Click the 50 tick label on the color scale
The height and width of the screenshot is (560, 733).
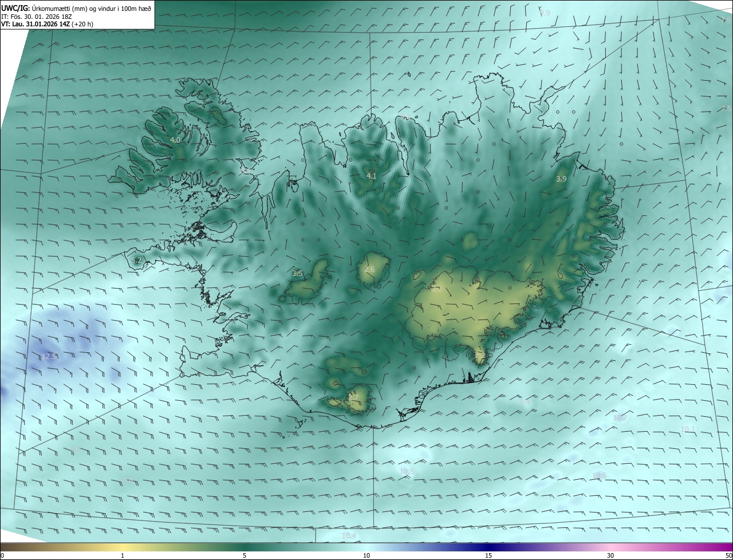click(728, 555)
